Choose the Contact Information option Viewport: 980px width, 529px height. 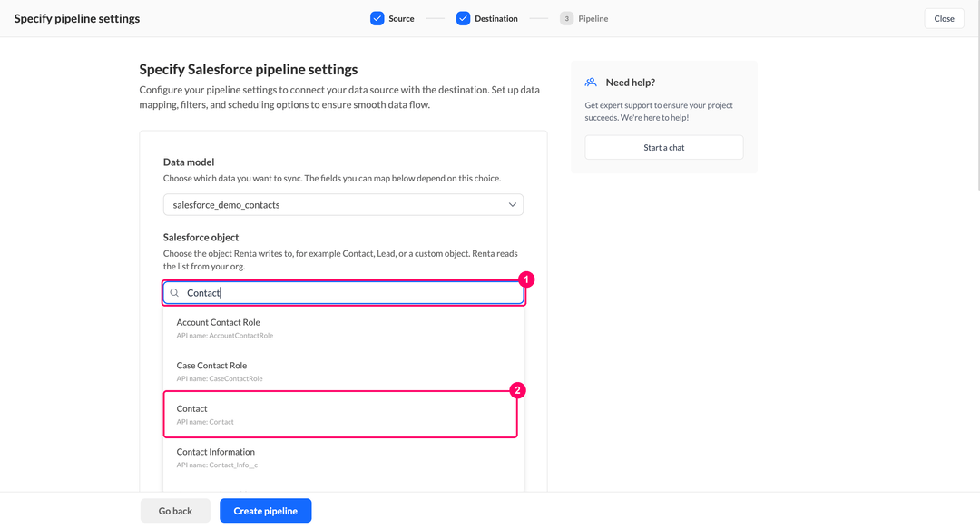coord(343,457)
